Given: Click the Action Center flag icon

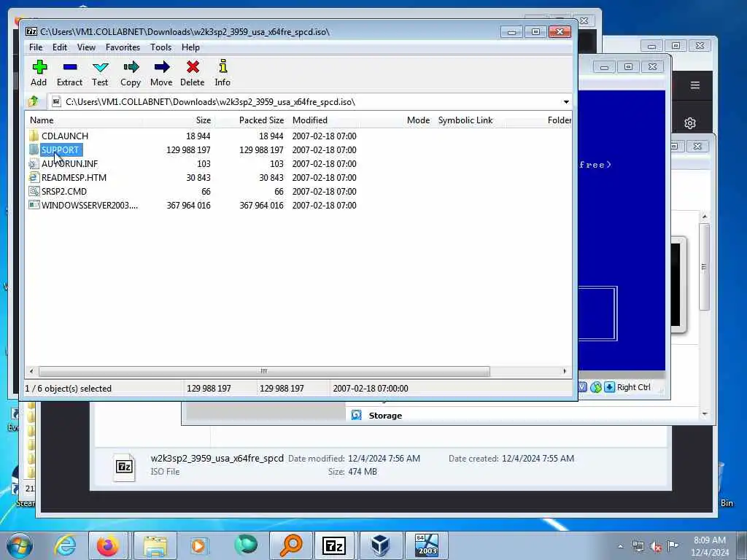Looking at the screenshot, I should [673, 545].
